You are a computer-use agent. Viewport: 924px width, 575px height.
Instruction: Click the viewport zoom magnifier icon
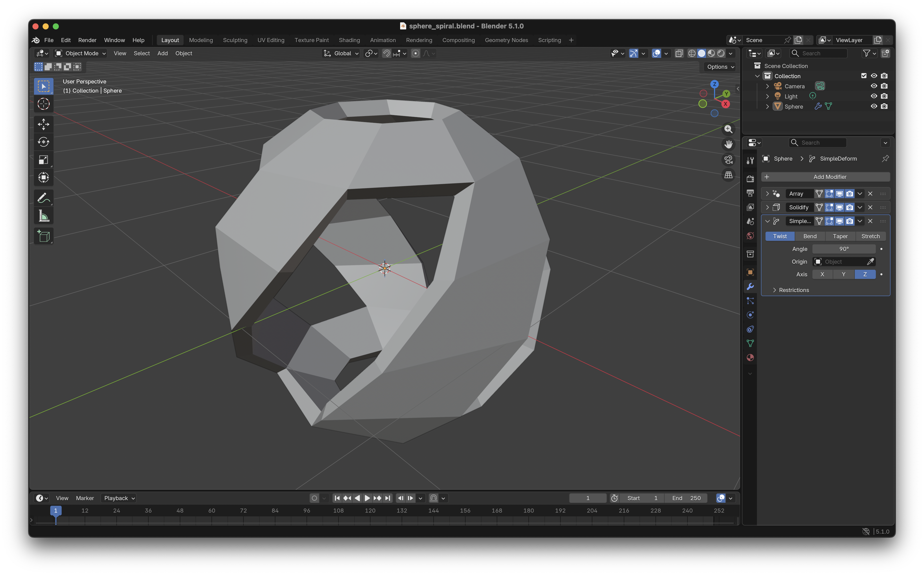pos(728,129)
